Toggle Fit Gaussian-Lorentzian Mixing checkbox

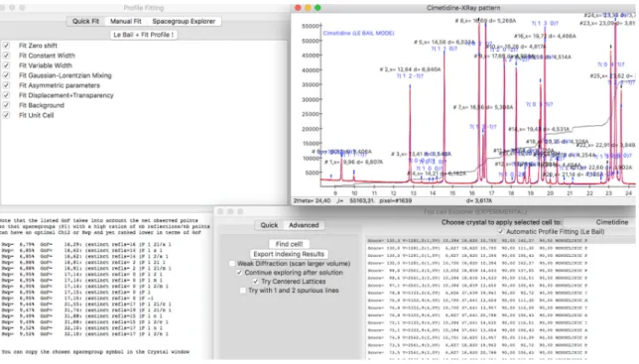pyautogui.click(x=6, y=75)
